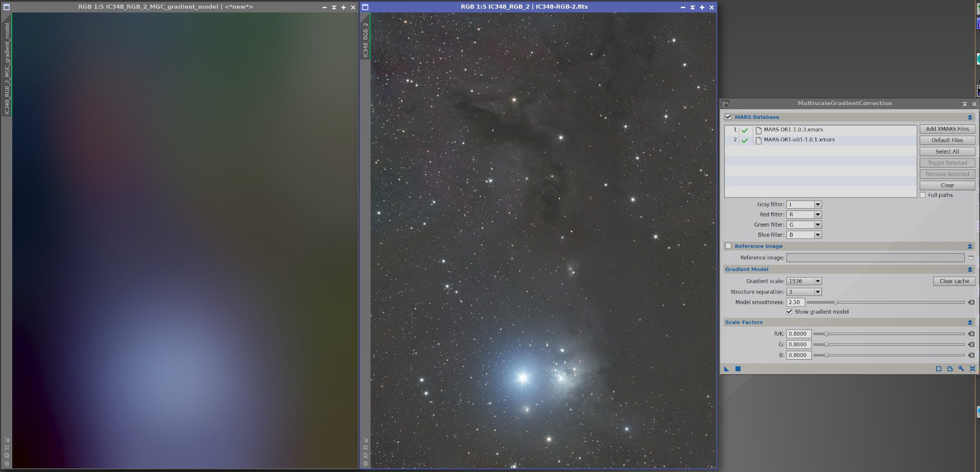Click the Add XMARS Files button
The height and width of the screenshot is (472, 980).
(x=947, y=129)
